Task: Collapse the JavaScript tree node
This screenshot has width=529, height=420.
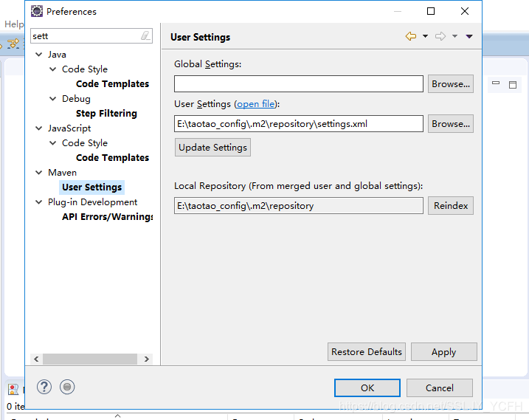Action: point(39,128)
